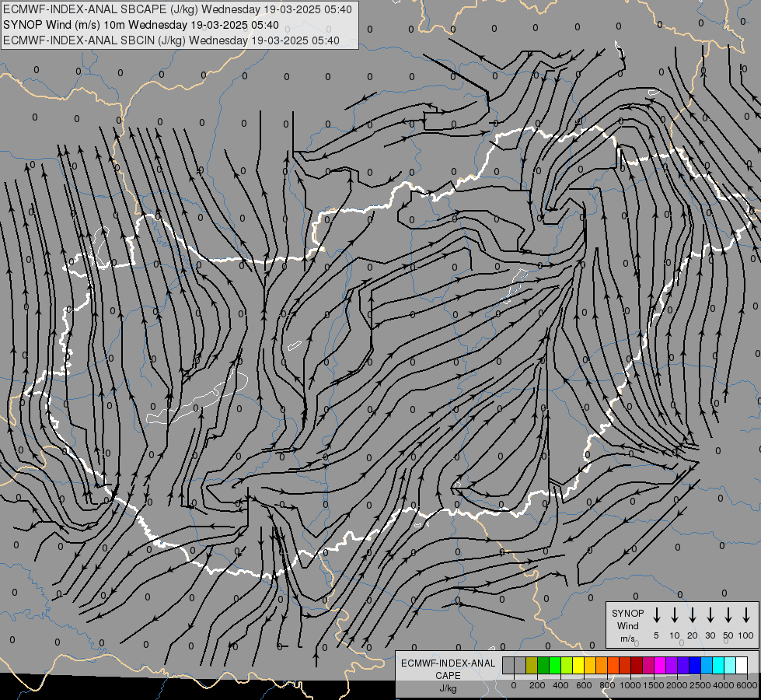The width and height of the screenshot is (761, 700).
Task: Pick the white CAPE legend swatch
Action: tap(742, 665)
